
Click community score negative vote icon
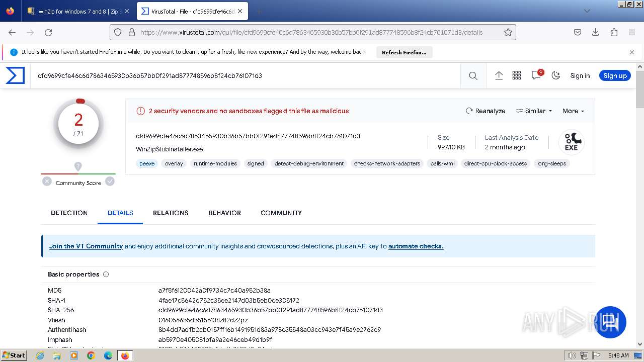coord(47,182)
